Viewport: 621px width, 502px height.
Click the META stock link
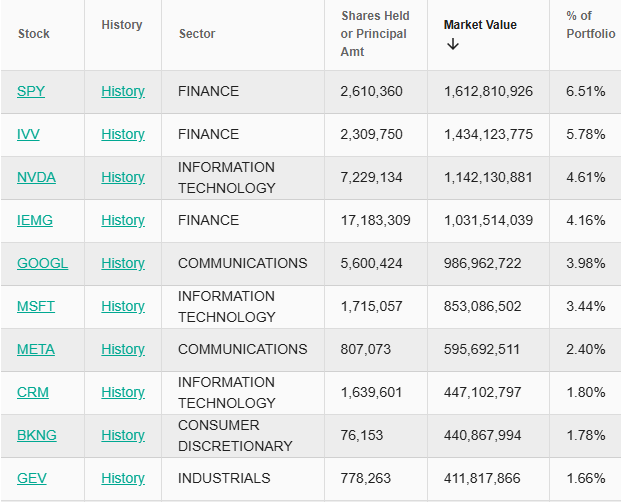coord(36,349)
